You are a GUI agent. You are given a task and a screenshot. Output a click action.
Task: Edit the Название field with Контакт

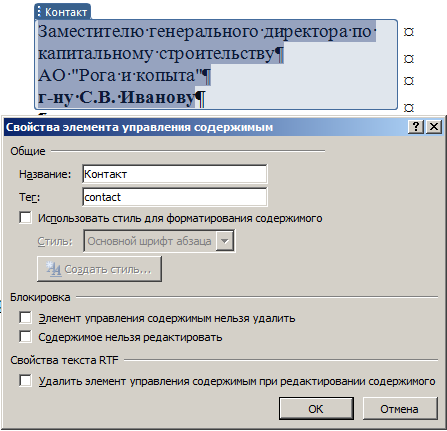(x=175, y=174)
